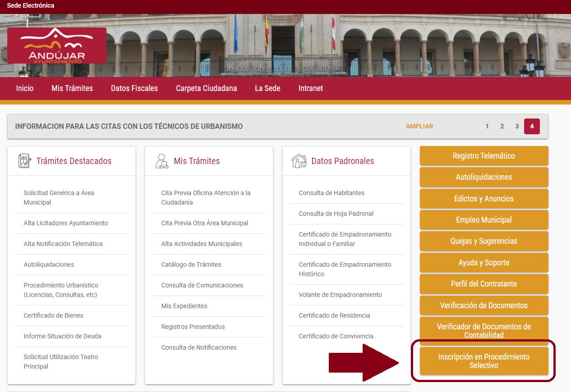Image resolution: width=571 pixels, height=392 pixels.
Task: Switch to announcement page 1
Action: (487, 127)
